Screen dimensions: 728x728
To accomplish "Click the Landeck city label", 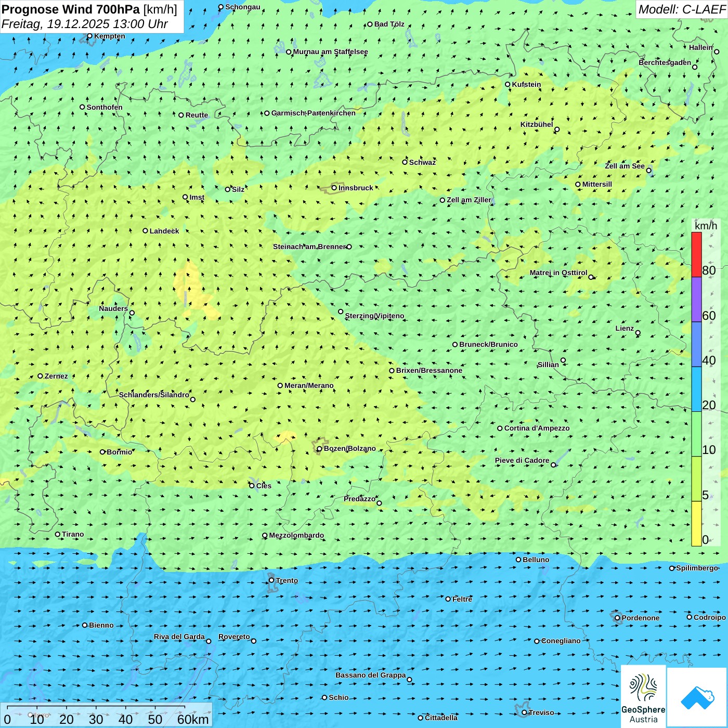I will point(164,231).
